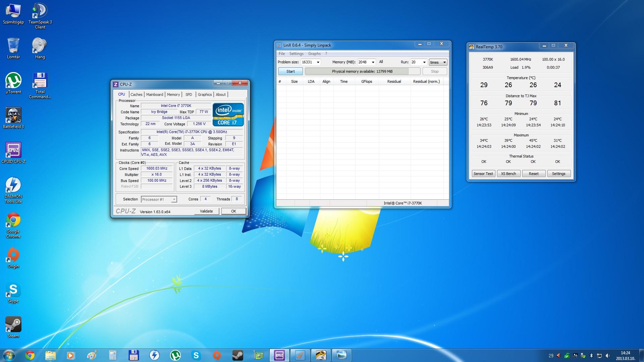Click the Show desktop button at taskbar end
The height and width of the screenshot is (362, 644).
[641, 355]
